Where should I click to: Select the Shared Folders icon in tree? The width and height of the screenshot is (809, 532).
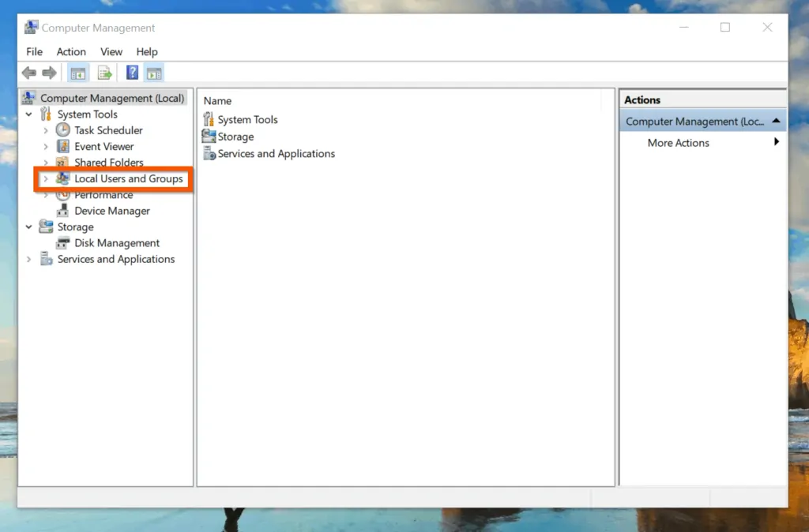tap(62, 163)
